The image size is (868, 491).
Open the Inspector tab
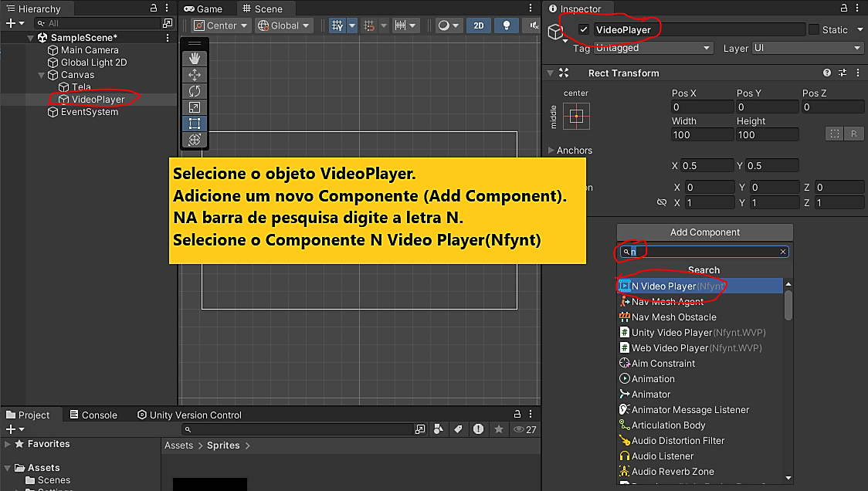[575, 8]
